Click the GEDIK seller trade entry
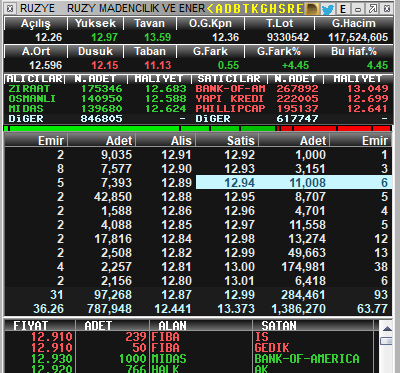 coord(272,348)
